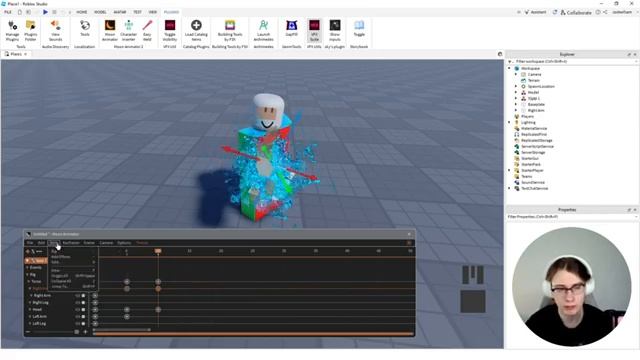Open the FILE menu

click(8, 12)
